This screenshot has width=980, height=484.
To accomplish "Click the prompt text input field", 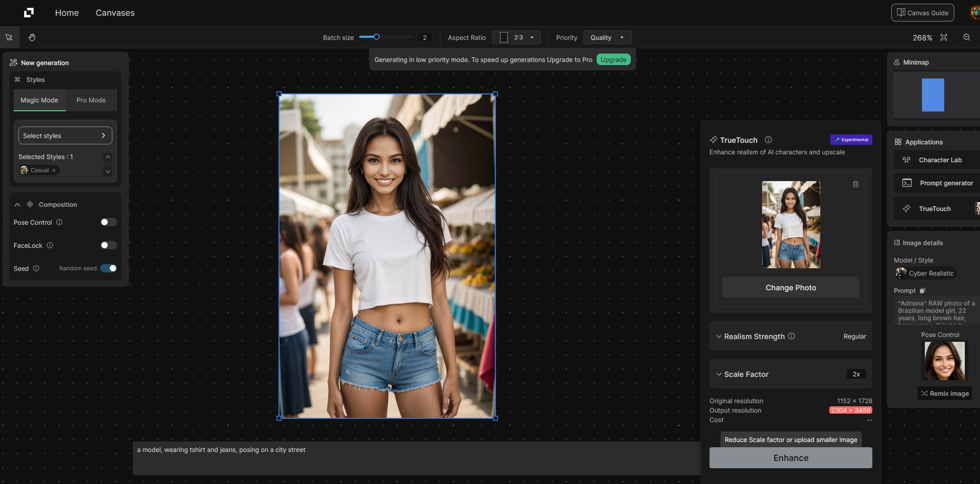I will click(x=416, y=458).
